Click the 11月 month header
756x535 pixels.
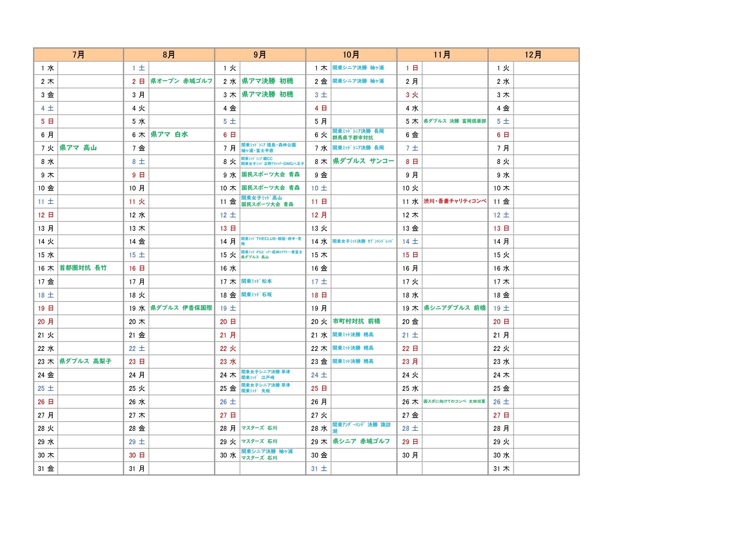(x=442, y=55)
